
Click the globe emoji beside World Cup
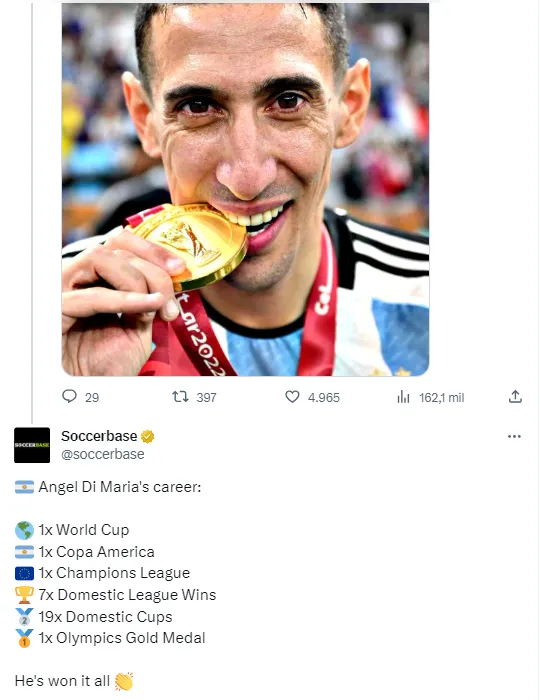point(24,530)
